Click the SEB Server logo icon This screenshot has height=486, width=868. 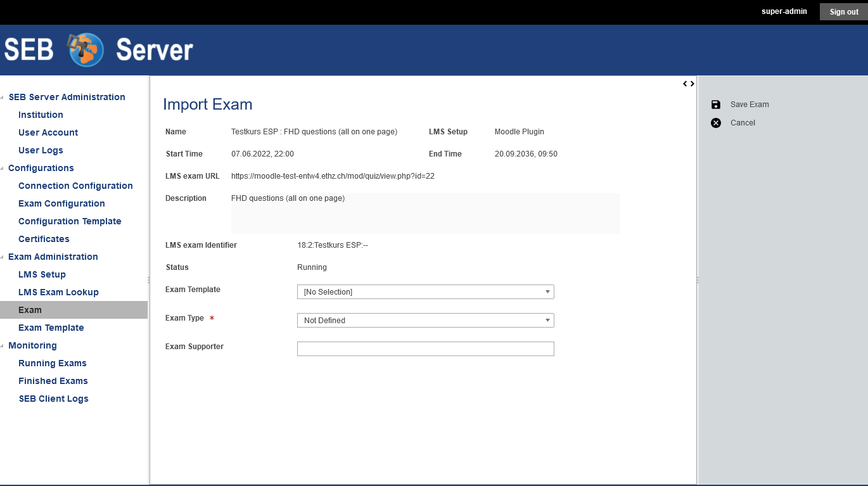pos(86,50)
